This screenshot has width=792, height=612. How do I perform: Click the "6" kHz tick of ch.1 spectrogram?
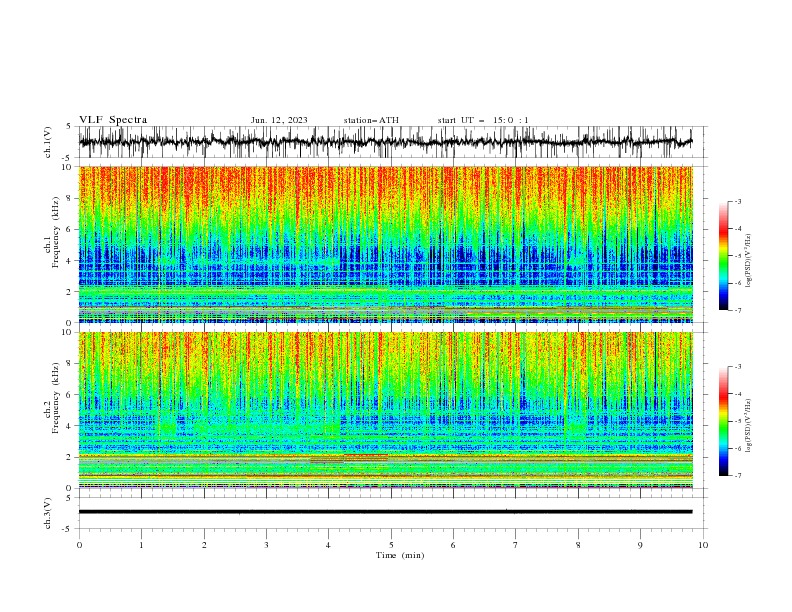point(71,229)
